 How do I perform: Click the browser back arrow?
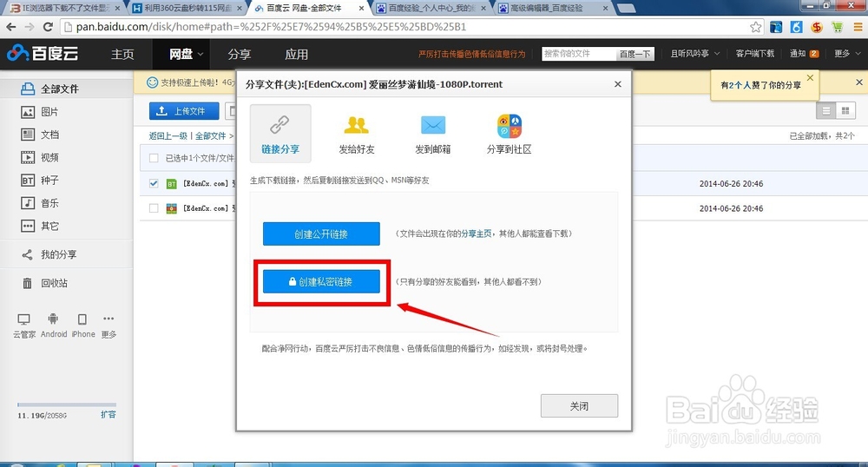(x=11, y=27)
